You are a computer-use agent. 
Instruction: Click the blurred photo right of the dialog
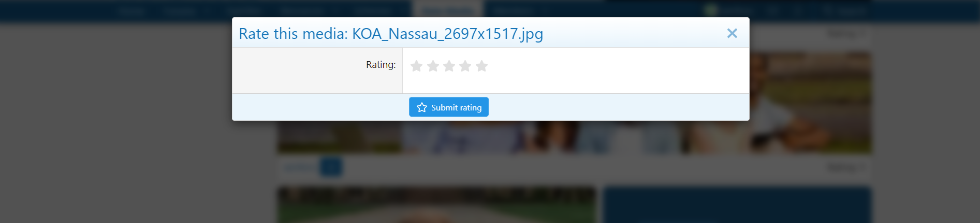coord(810,103)
